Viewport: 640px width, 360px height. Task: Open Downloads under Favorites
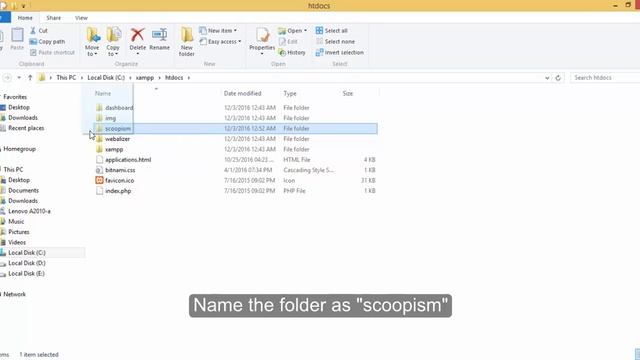coord(23,118)
